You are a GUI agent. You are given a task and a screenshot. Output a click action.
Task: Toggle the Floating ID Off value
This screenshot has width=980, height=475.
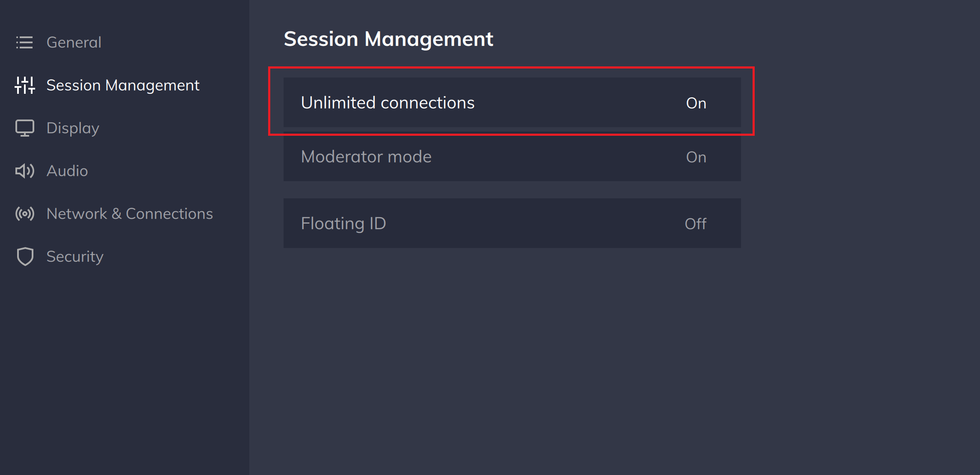(696, 224)
